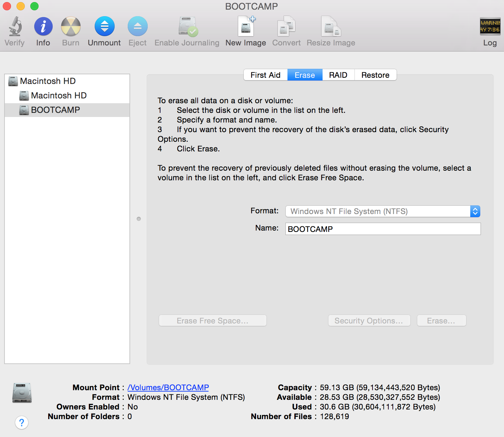504x437 pixels.
Task: Click the BOOTCAMP window title
Action: pyautogui.click(x=252, y=6)
